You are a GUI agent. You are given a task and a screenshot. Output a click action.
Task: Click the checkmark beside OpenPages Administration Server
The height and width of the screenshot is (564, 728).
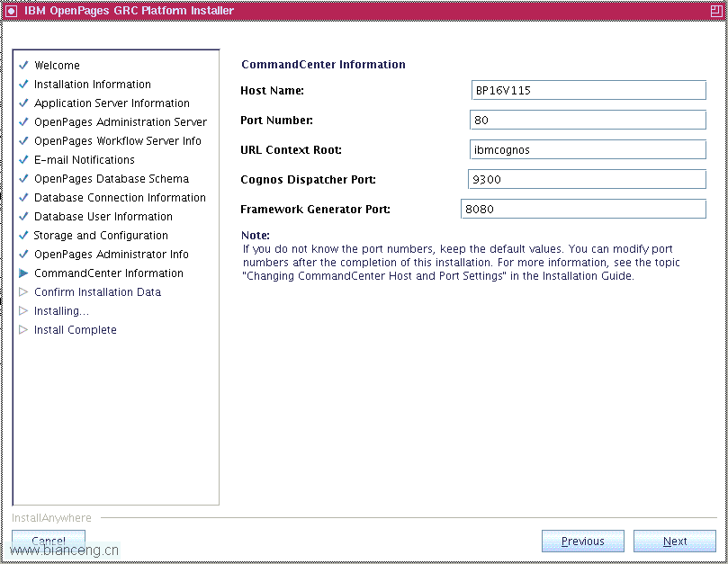click(x=23, y=121)
